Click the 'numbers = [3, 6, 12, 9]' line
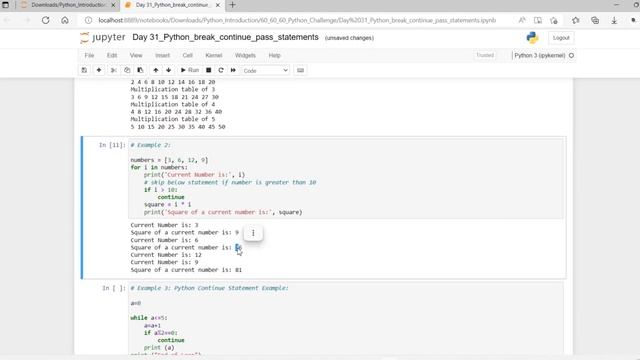640x360 pixels. click(169, 160)
